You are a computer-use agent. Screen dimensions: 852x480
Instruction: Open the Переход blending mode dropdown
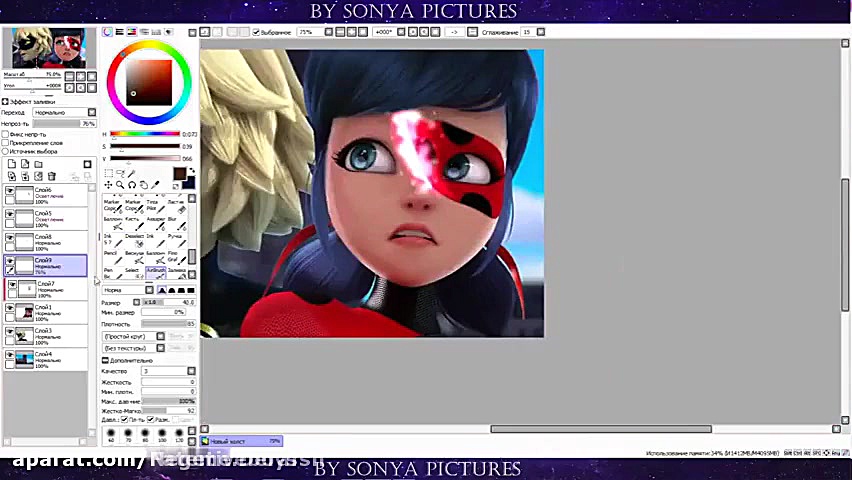[x=92, y=112]
